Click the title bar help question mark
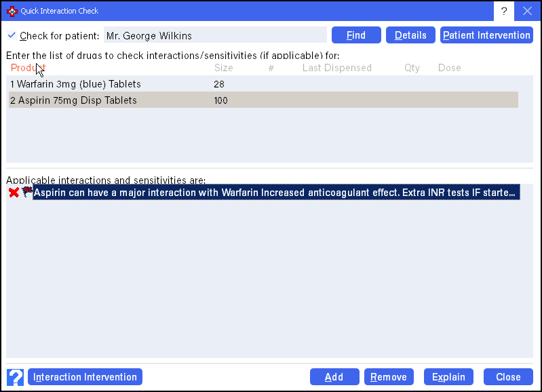 pos(504,11)
